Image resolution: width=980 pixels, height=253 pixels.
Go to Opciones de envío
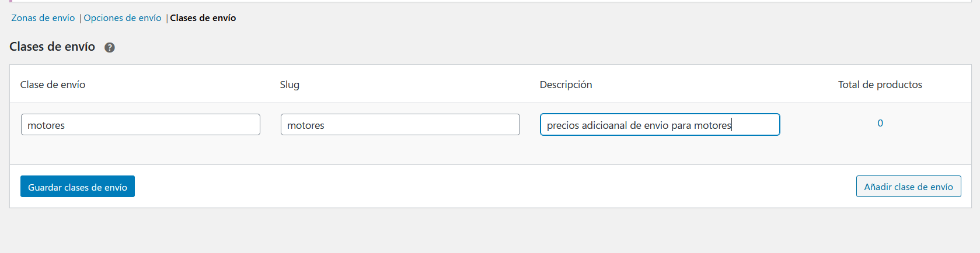[123, 18]
